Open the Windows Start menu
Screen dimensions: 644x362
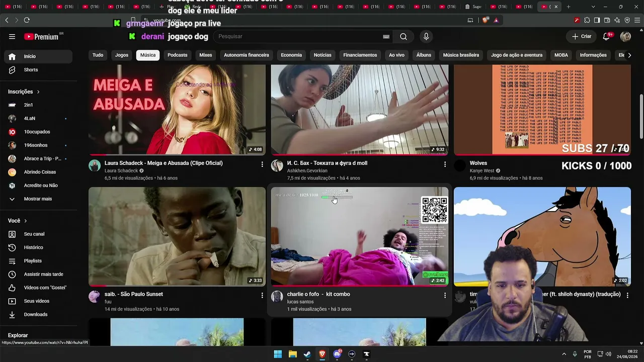pos(278,354)
